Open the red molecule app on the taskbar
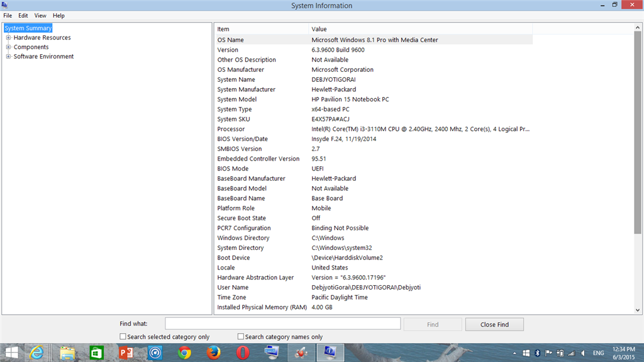Screen dimensions: 644x362 (301, 353)
